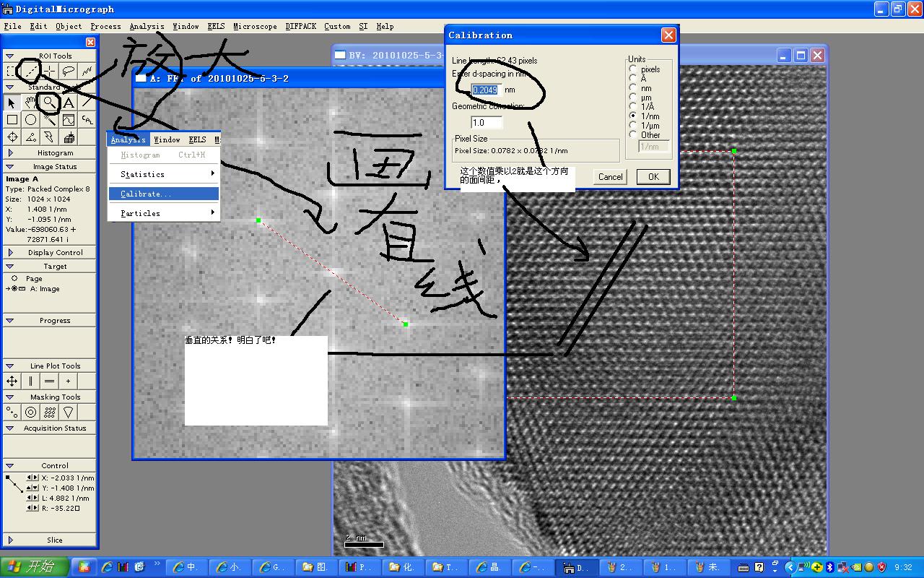Select the stacked-data cube tool
924x578 pixels.
pyautogui.click(x=69, y=137)
